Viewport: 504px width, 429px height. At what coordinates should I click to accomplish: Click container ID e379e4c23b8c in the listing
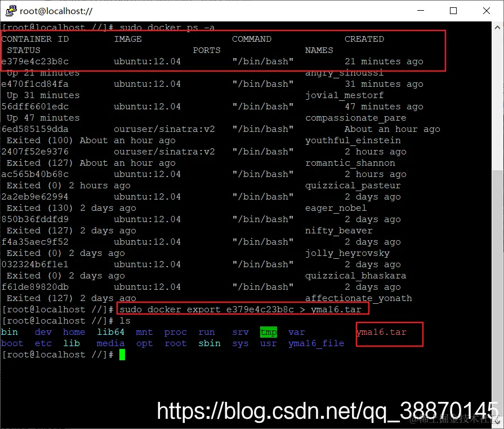[x=35, y=61]
